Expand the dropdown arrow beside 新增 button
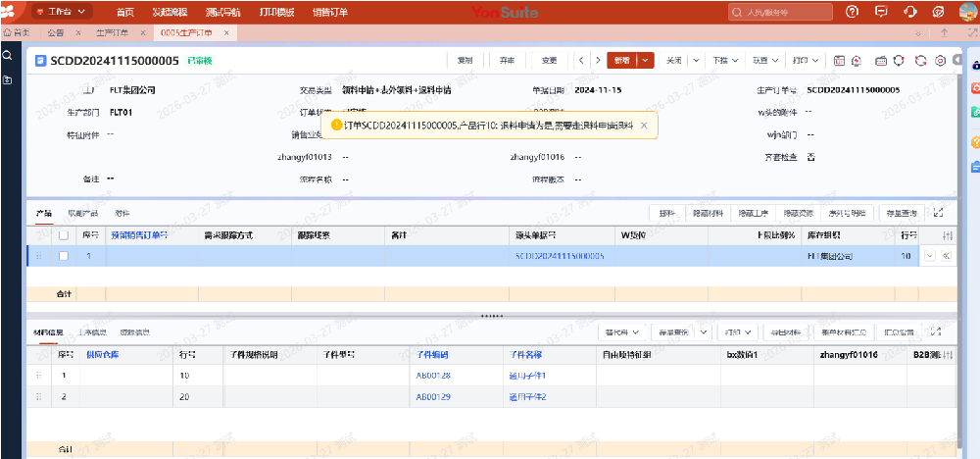The width and height of the screenshot is (980, 459). (646, 60)
